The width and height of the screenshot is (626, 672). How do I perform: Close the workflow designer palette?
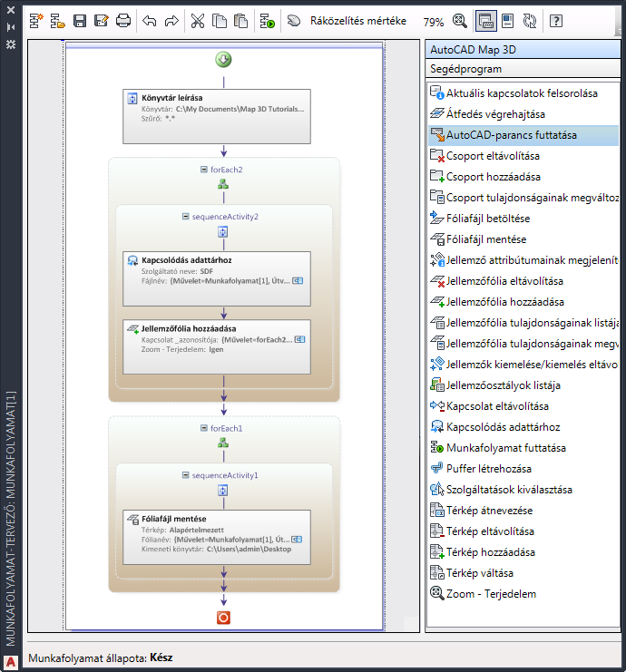click(11, 9)
